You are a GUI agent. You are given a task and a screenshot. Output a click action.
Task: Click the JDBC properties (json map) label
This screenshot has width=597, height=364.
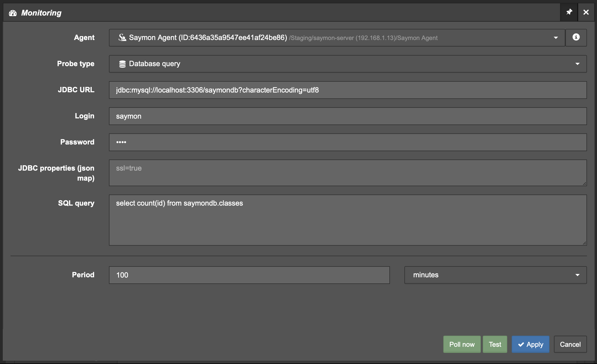pyautogui.click(x=56, y=173)
